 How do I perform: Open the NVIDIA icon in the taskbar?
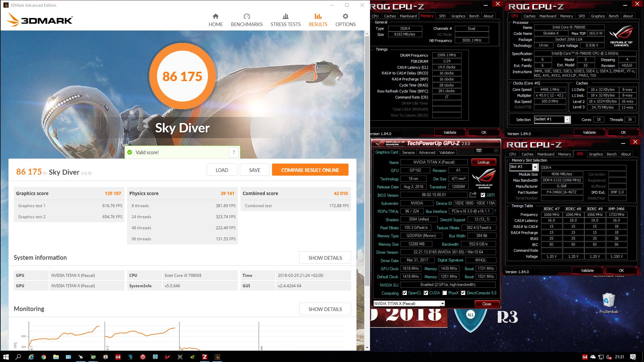point(193,357)
